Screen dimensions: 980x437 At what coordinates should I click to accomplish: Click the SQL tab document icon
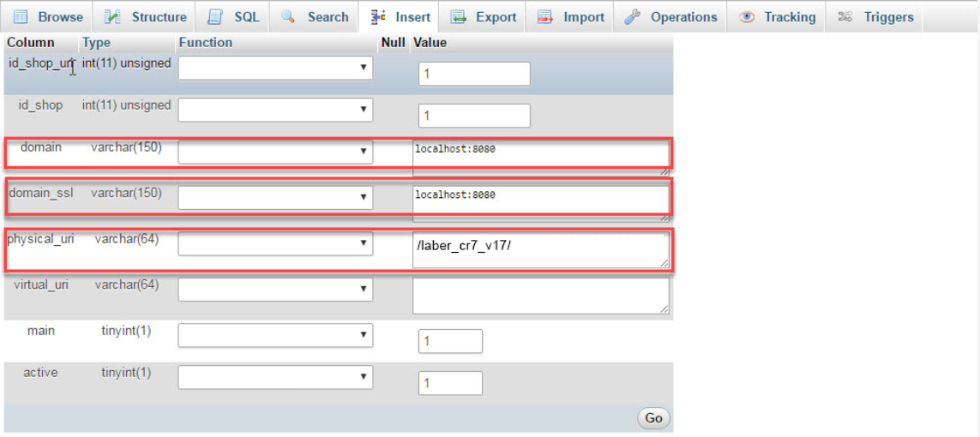(215, 17)
